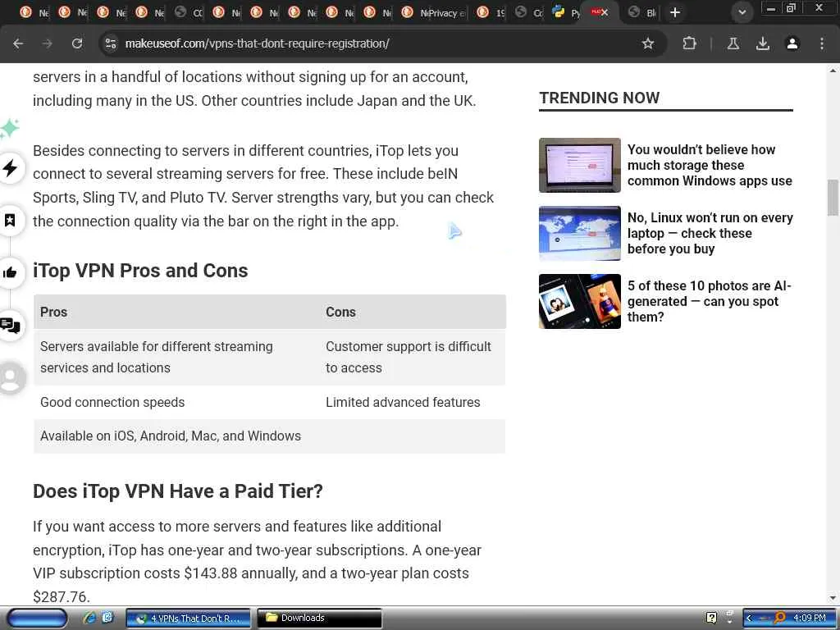Click the 'Cons' table header

click(340, 312)
